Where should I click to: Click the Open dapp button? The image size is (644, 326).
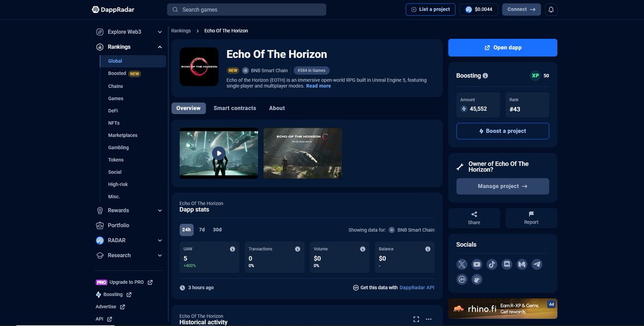pos(503,48)
